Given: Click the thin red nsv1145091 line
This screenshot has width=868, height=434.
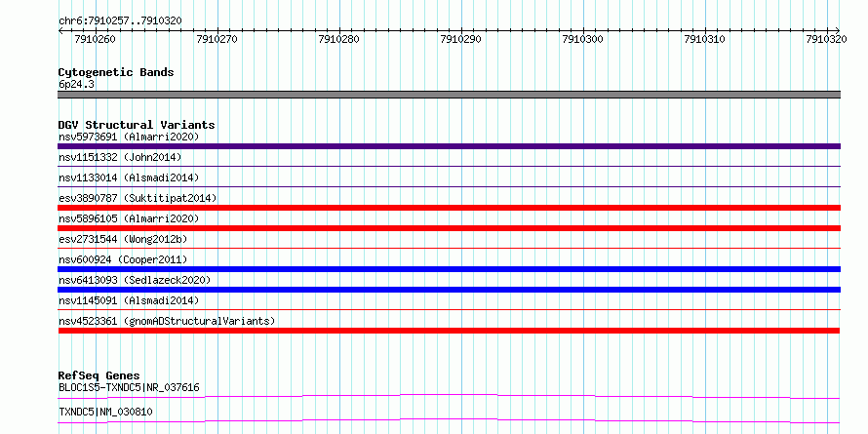Looking at the screenshot, I should (x=449, y=309).
